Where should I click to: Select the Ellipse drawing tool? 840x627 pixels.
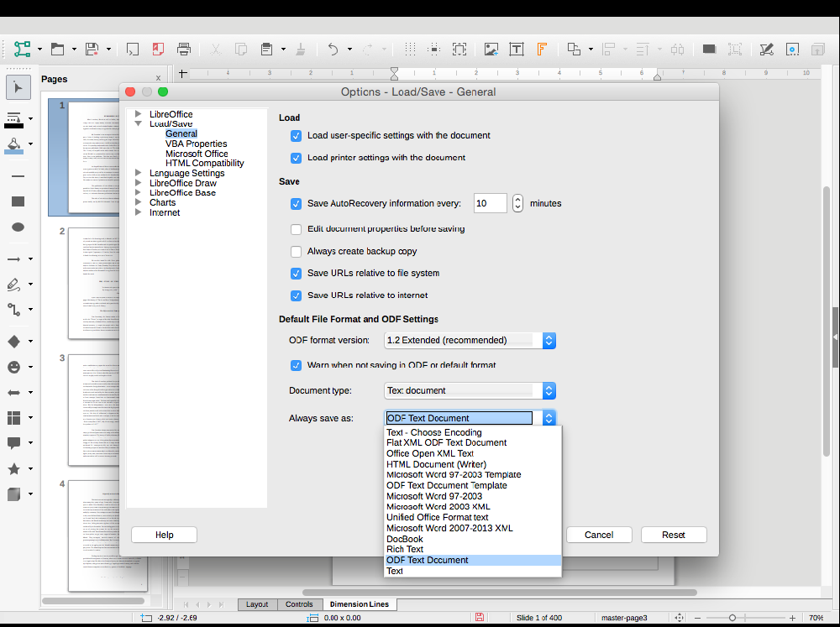tap(18, 227)
